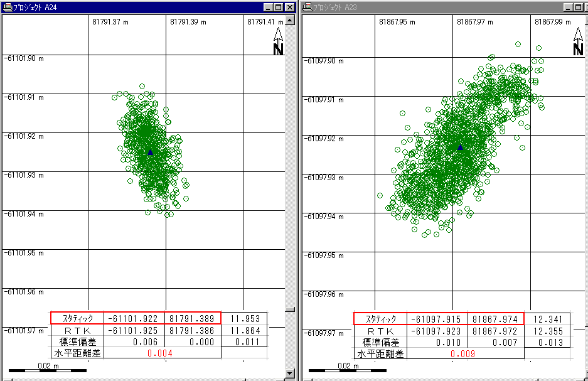Click static value -61101.922

[x=133, y=319]
